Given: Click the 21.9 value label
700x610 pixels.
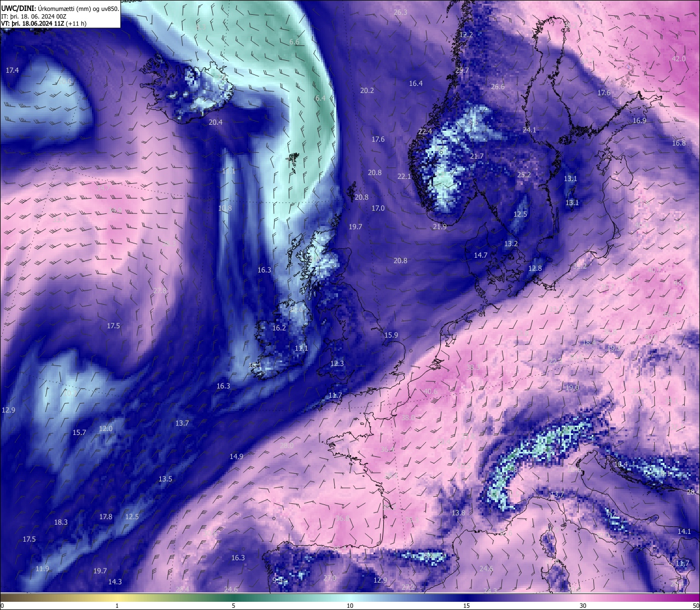Looking at the screenshot, I should 440,227.
